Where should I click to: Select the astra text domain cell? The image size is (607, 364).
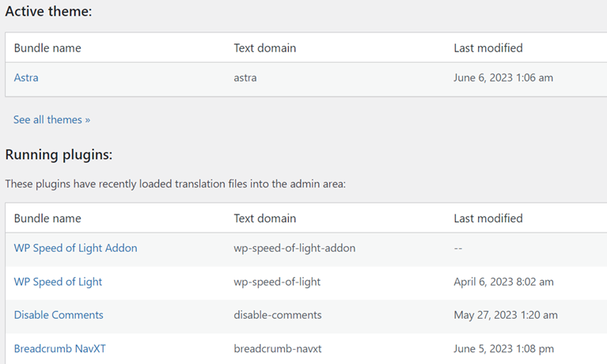point(245,78)
